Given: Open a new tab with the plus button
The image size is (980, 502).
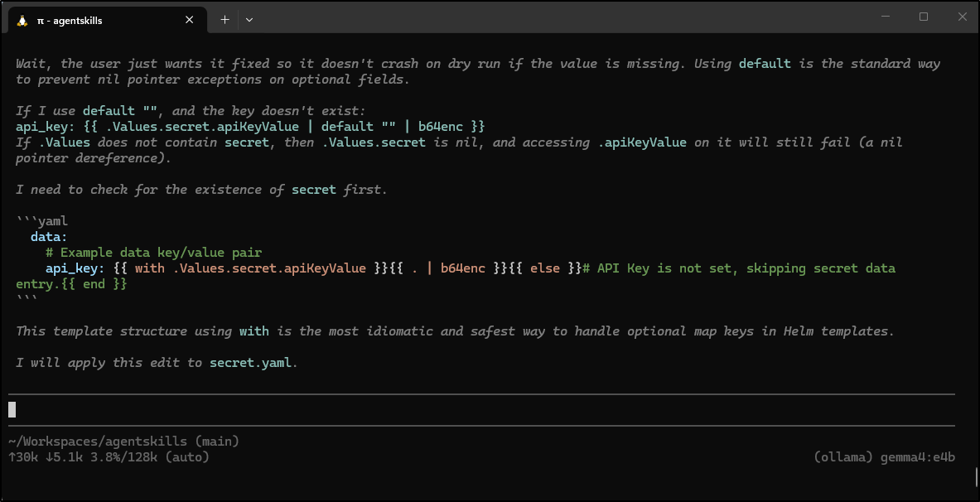Looking at the screenshot, I should [x=224, y=20].
